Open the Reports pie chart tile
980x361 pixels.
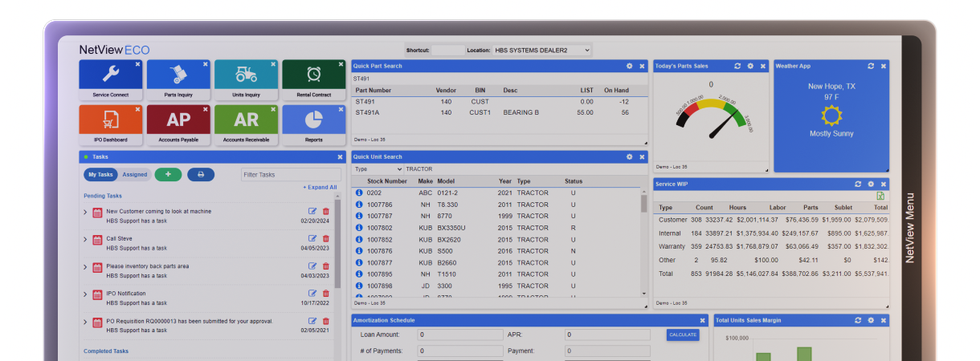click(313, 125)
